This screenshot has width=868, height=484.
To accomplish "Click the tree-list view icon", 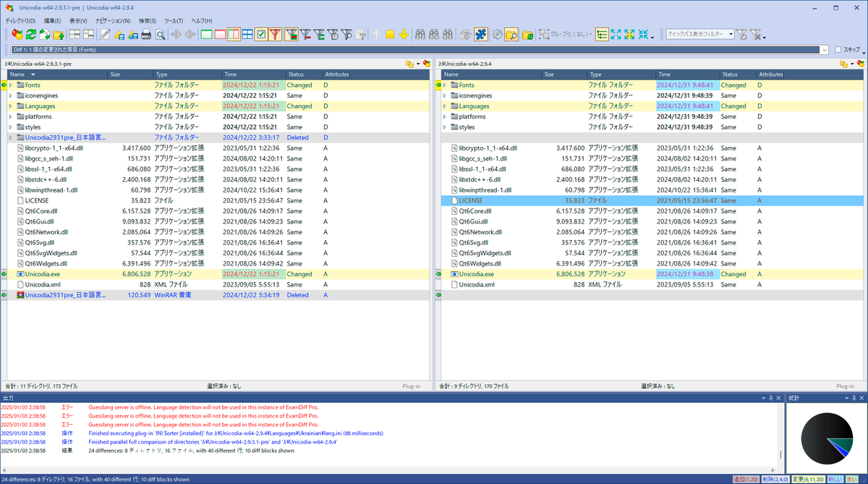I will coord(602,34).
